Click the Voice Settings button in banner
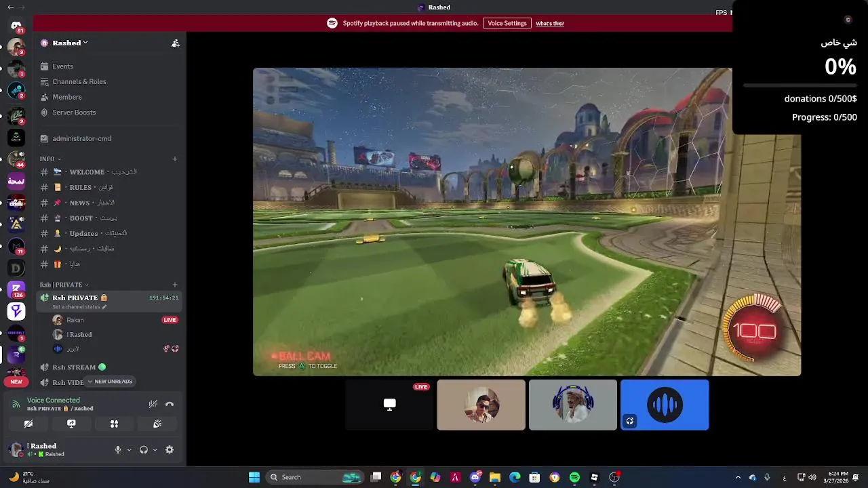The height and width of the screenshot is (488, 868). click(x=507, y=23)
